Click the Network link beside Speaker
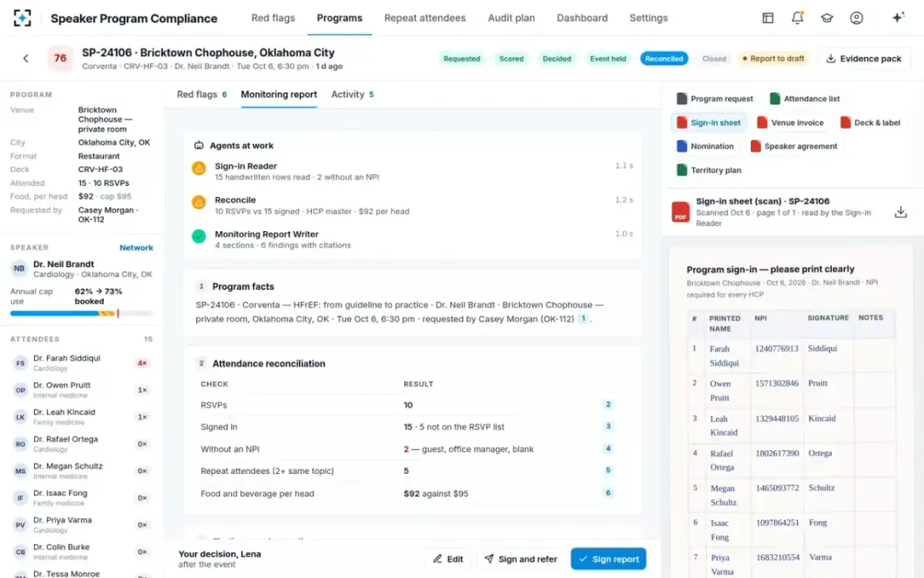 point(136,247)
